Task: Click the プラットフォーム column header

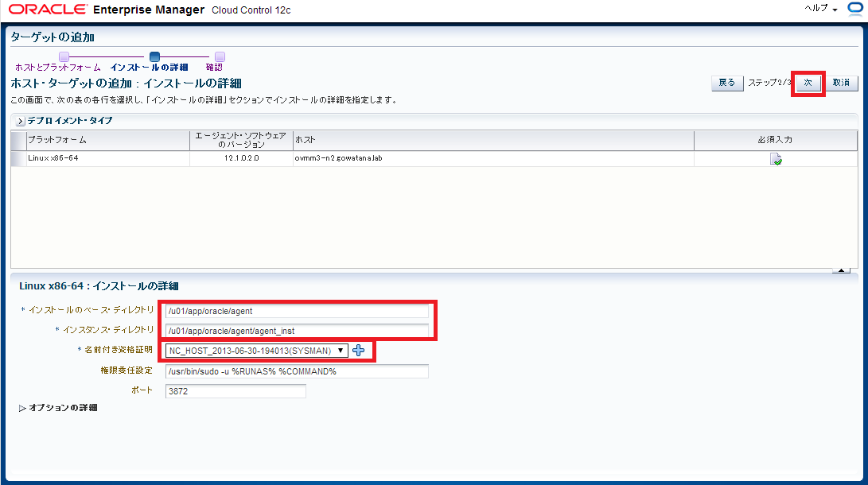Action: pyautogui.click(x=108, y=141)
